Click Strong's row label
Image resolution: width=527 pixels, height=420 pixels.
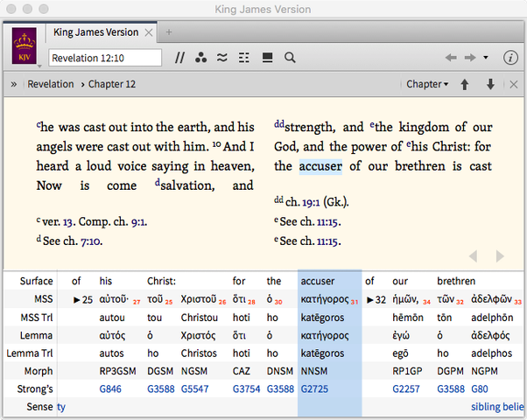35,389
